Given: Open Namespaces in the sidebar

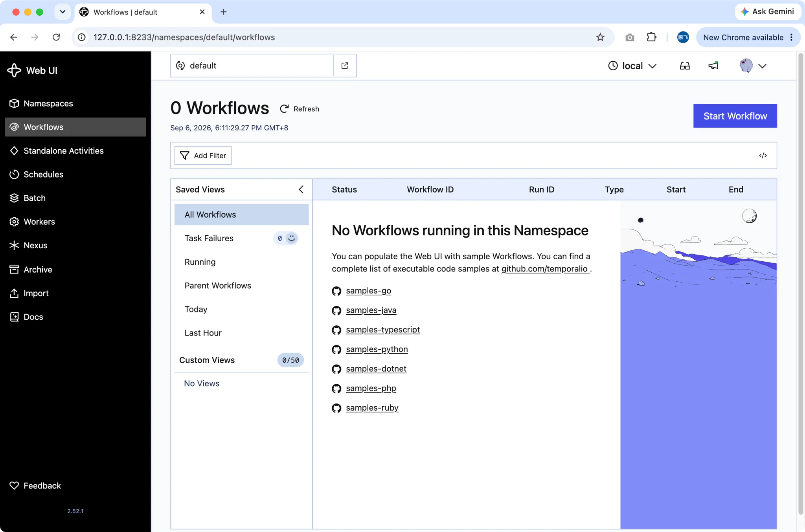Looking at the screenshot, I should point(75,103).
